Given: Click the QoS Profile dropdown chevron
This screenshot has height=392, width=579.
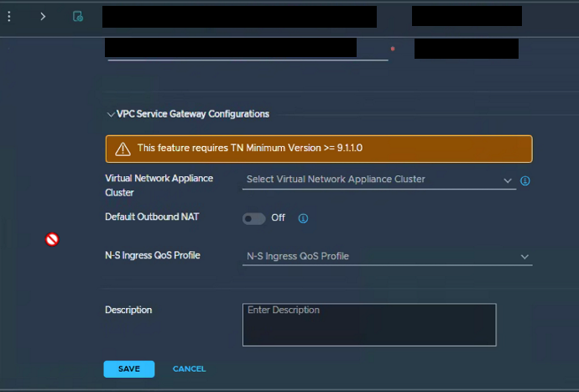Looking at the screenshot, I should pyautogui.click(x=524, y=257).
